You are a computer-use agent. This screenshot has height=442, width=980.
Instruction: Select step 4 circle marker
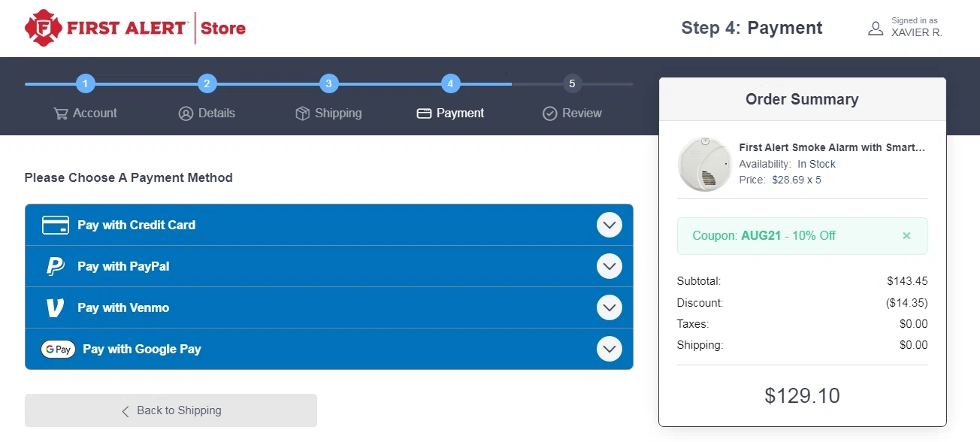tap(450, 83)
